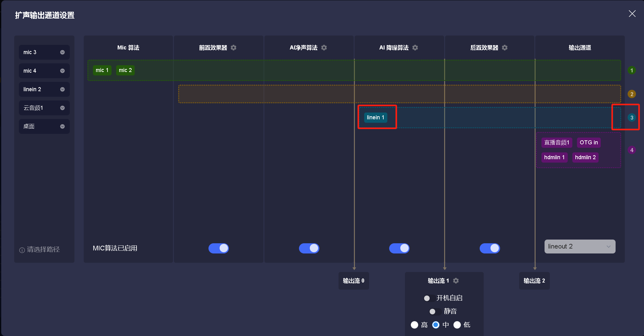
Task: Click the 输出流 2 tab
Action: click(534, 281)
